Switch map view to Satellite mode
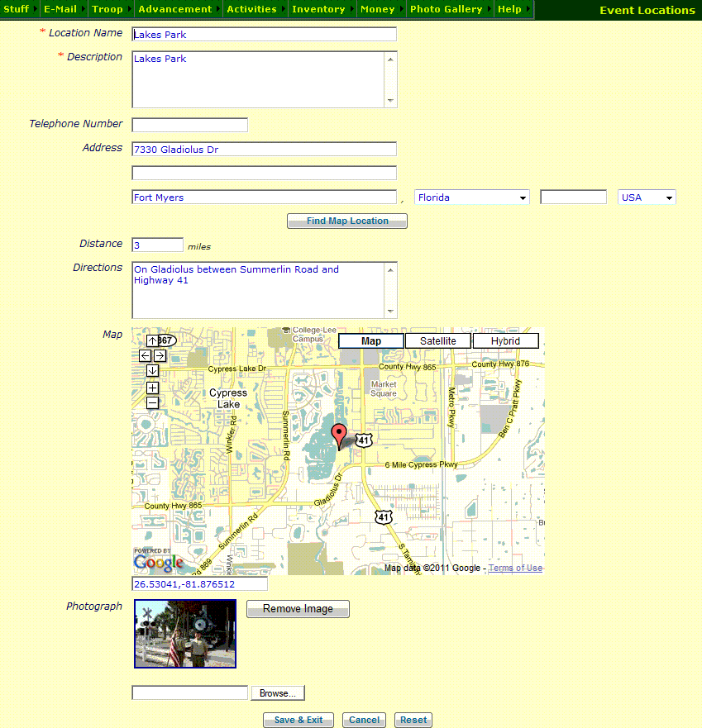This screenshot has height=728, width=702. (438, 340)
